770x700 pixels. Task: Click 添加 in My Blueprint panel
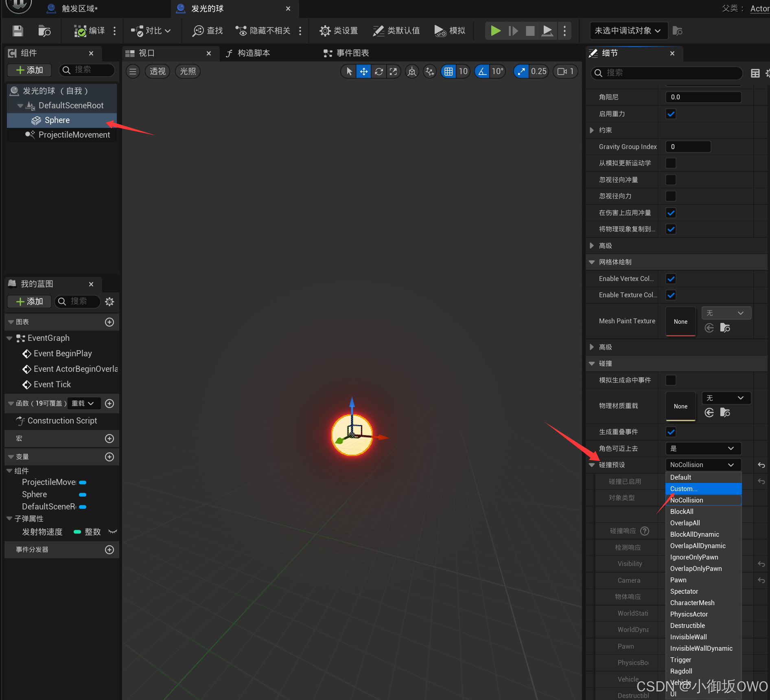[29, 302]
